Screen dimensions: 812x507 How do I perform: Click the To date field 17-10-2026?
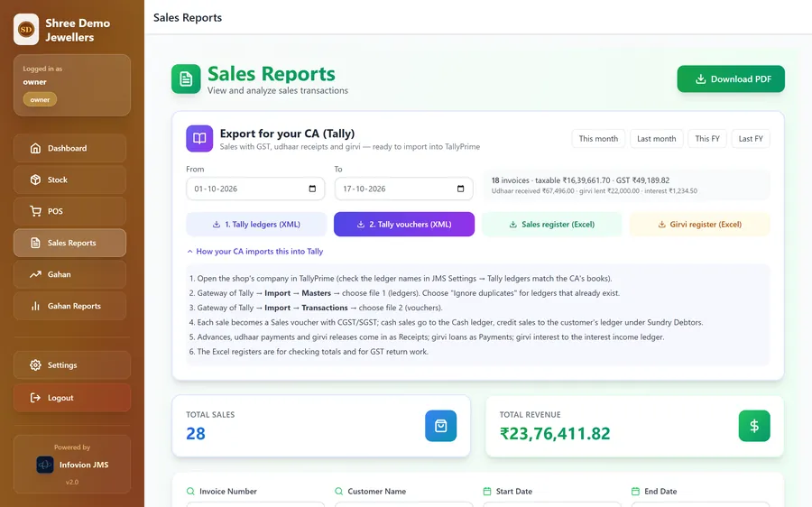(403, 189)
